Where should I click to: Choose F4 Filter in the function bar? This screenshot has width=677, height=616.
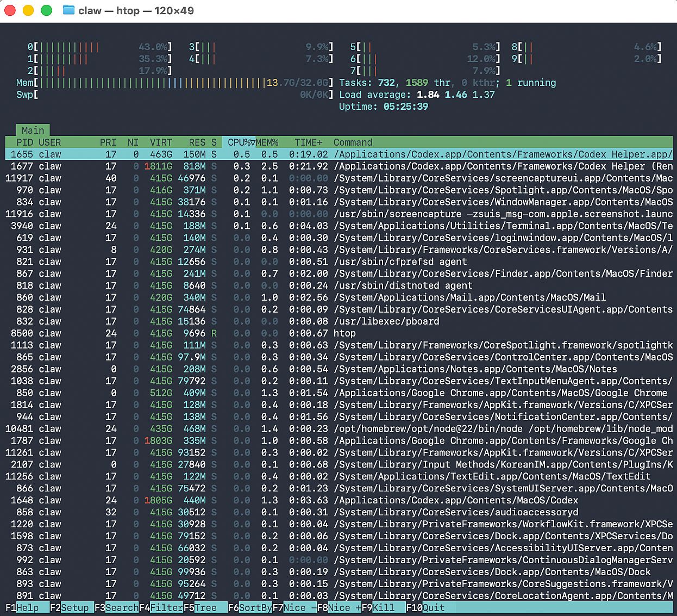[161, 608]
